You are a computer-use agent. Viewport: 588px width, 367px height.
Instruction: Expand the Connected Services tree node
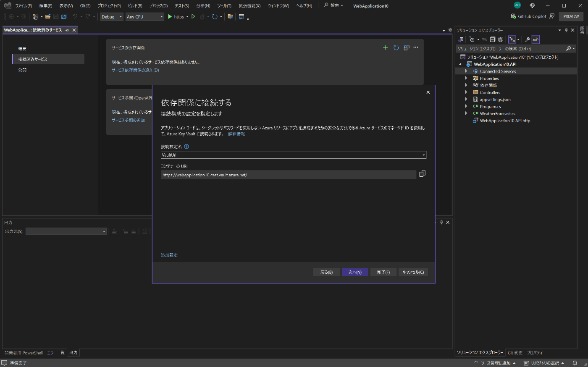(x=466, y=71)
